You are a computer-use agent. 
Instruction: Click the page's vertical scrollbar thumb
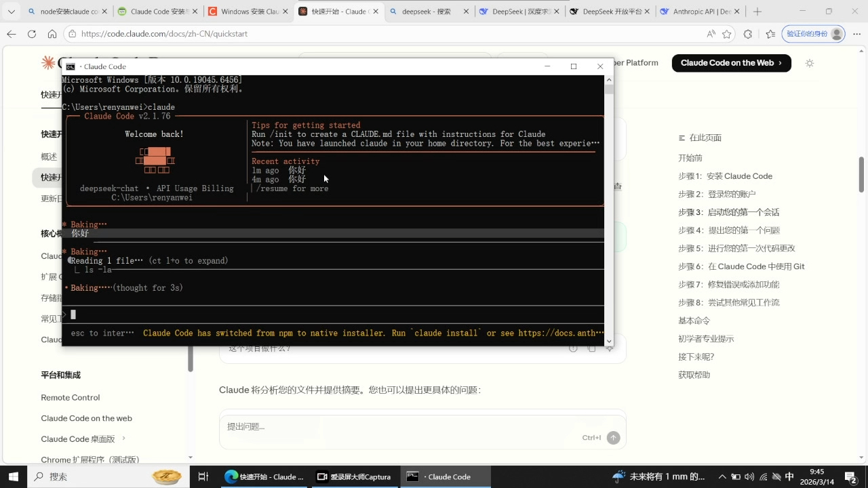pos(861,174)
